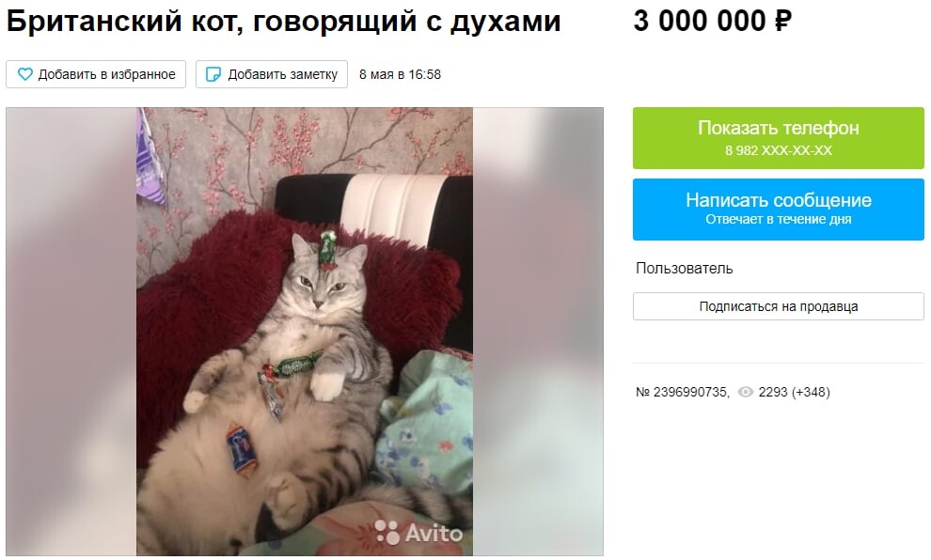Click the right blurred photo area

(x=538, y=332)
